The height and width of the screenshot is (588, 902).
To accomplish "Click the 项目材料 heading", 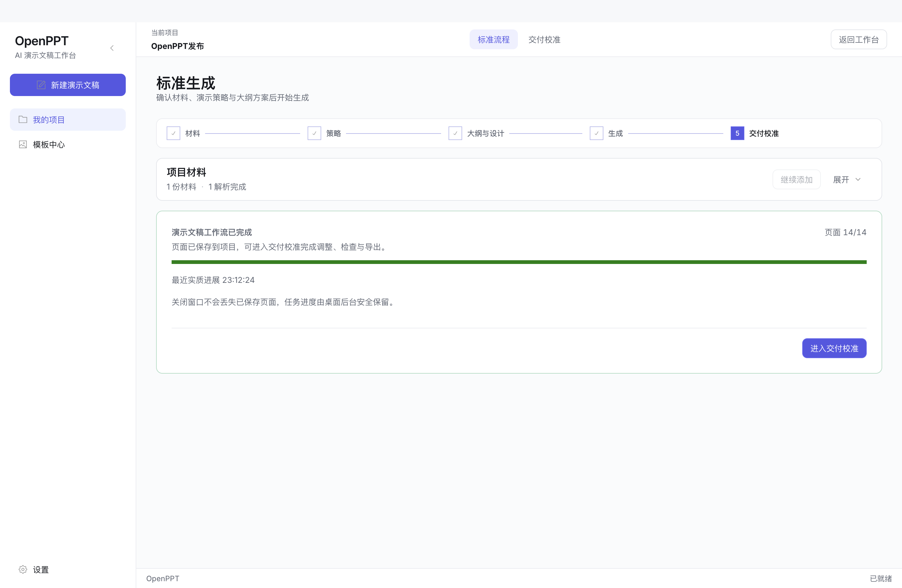I will (x=186, y=172).
